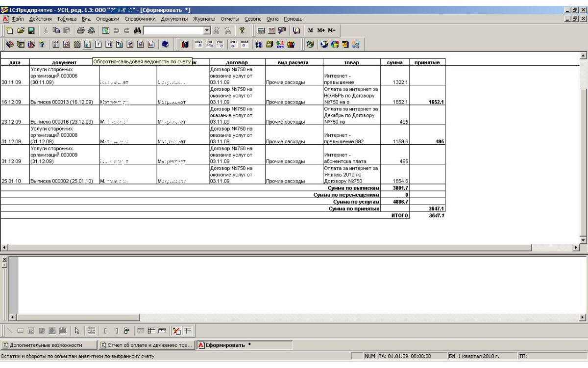Open Find with the binoculars icon
Viewport: 588px width, 368px height.
137,31
